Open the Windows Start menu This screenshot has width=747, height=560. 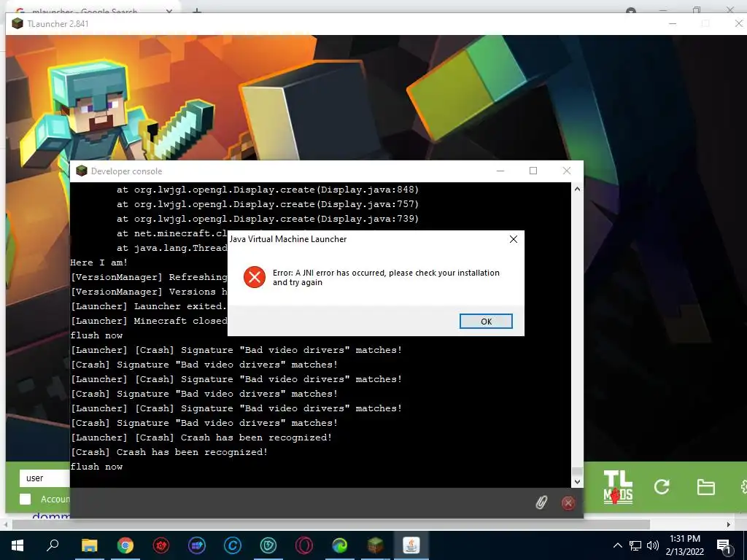tap(18, 545)
